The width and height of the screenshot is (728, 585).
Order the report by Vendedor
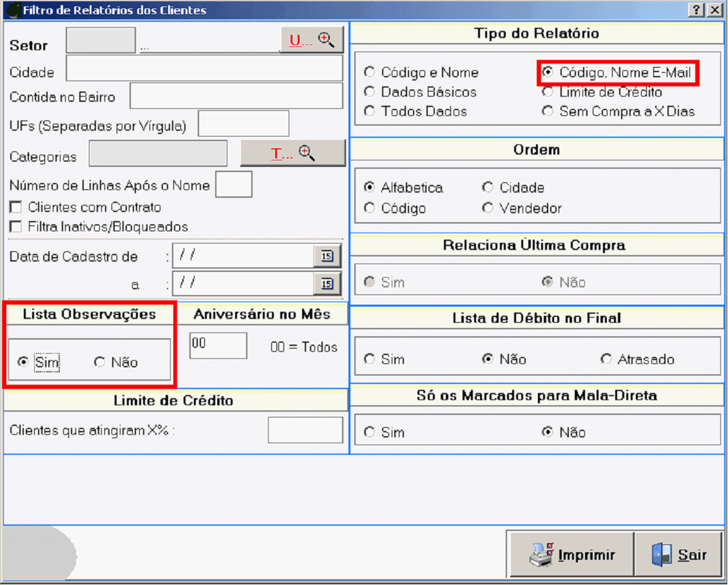pyautogui.click(x=488, y=208)
